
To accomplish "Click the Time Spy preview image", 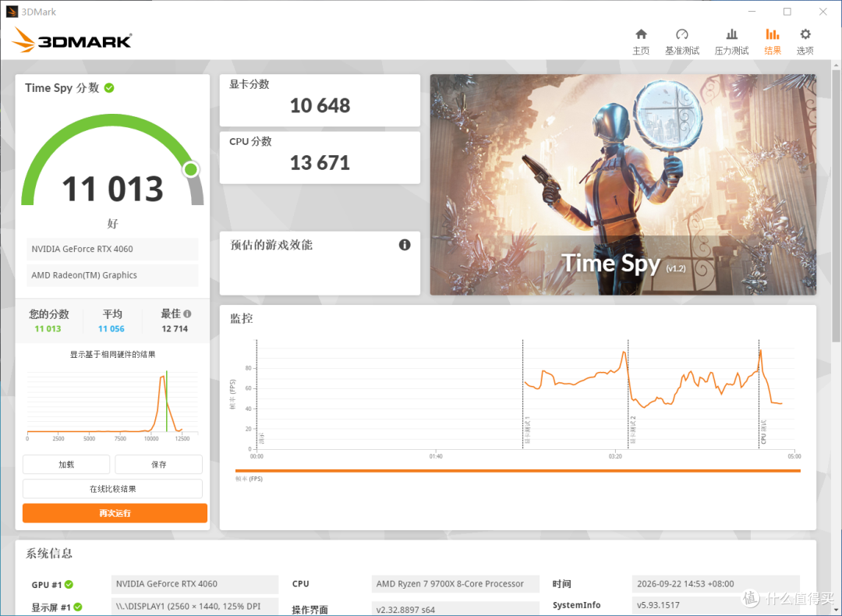I will 623,184.
